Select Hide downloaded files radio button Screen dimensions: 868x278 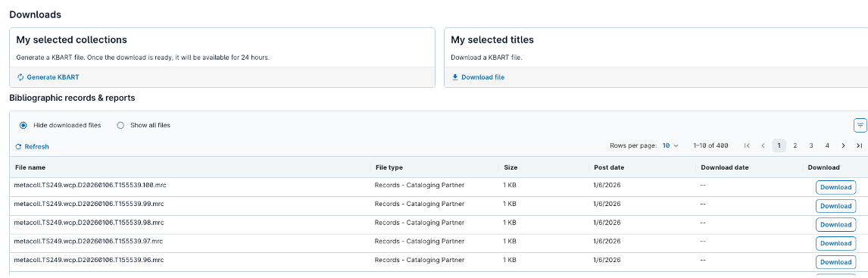[x=23, y=126]
